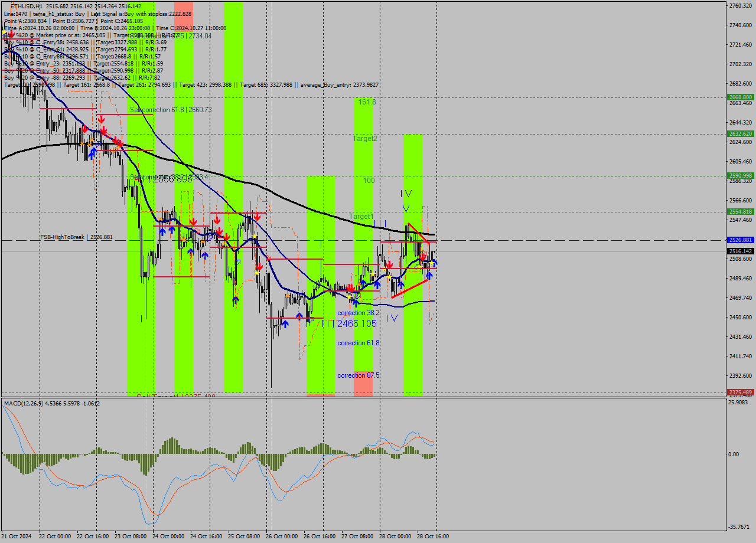This screenshot has width=756, height=543.
Task: Click the 2740.160 price axis value
Action: (741, 25)
